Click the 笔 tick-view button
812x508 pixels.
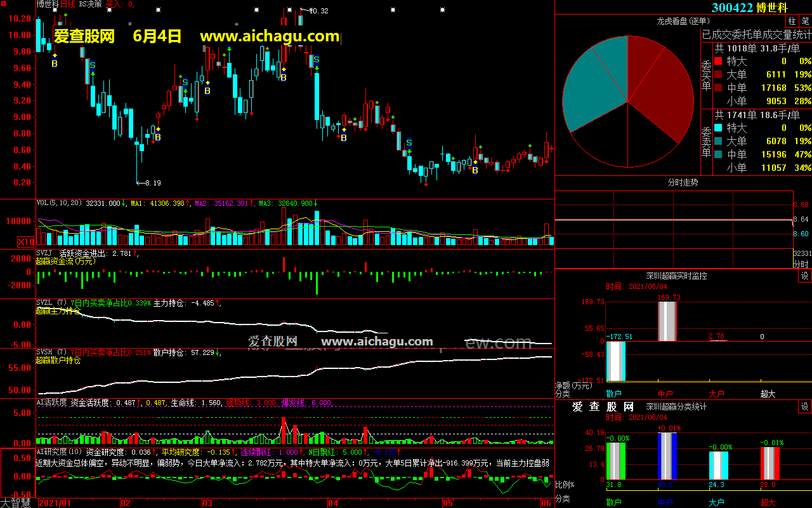pyautogui.click(x=805, y=21)
